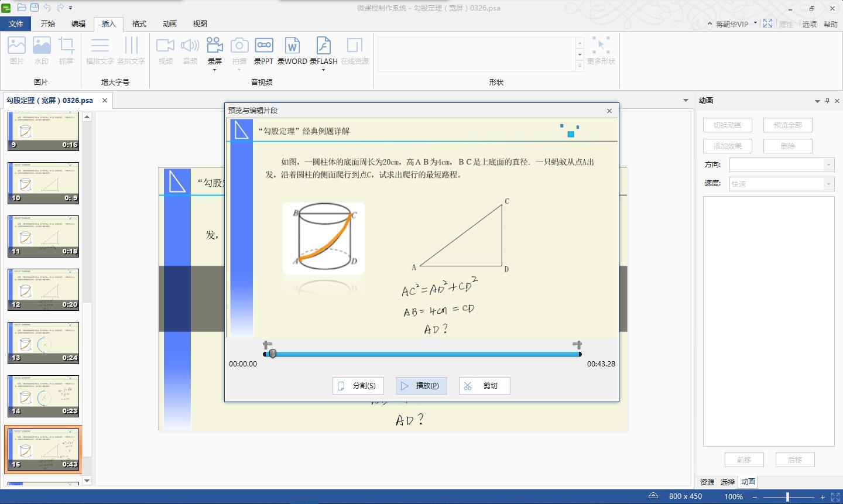Switch to the 资源 panel tab
The width and height of the screenshot is (843, 504).
(x=707, y=482)
